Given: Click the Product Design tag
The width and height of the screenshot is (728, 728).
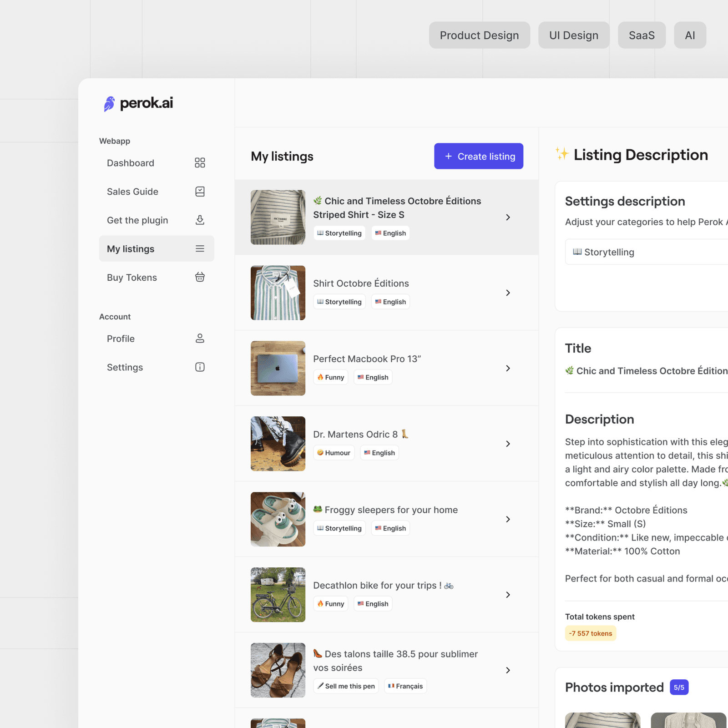Looking at the screenshot, I should [479, 35].
